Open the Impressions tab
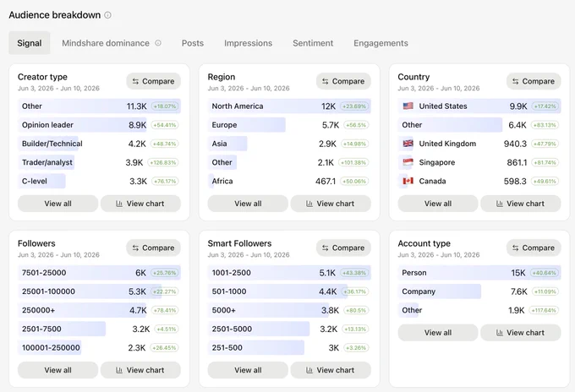This screenshot has width=575, height=392. [249, 43]
